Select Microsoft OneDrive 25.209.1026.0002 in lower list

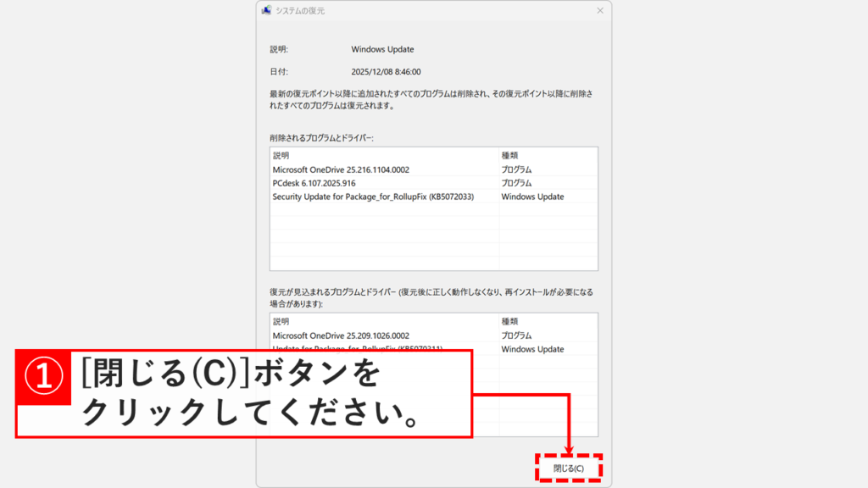point(339,335)
